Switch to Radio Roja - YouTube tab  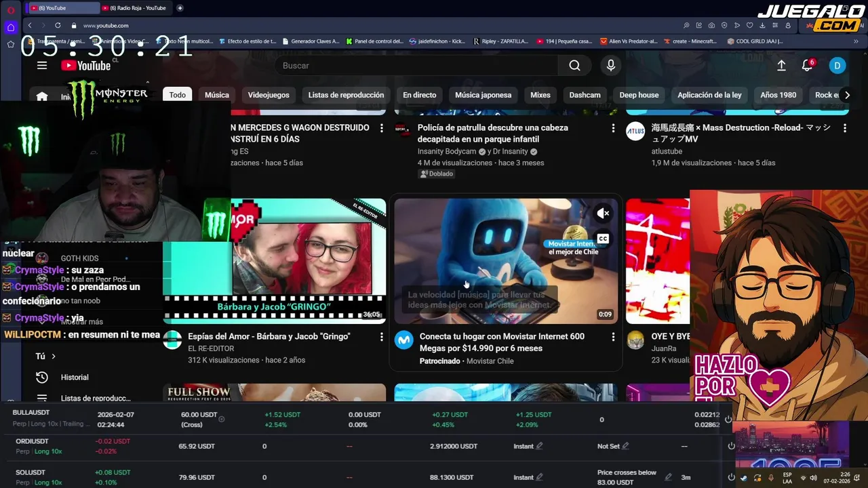[x=136, y=8]
